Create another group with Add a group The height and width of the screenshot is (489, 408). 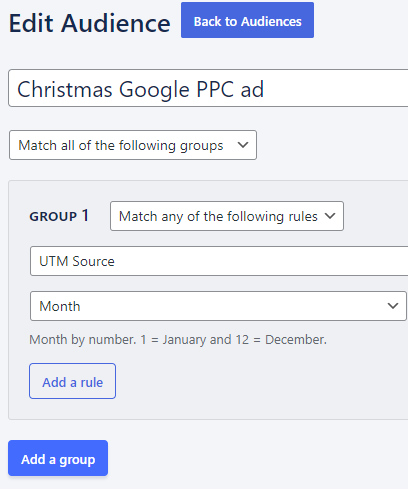58,458
